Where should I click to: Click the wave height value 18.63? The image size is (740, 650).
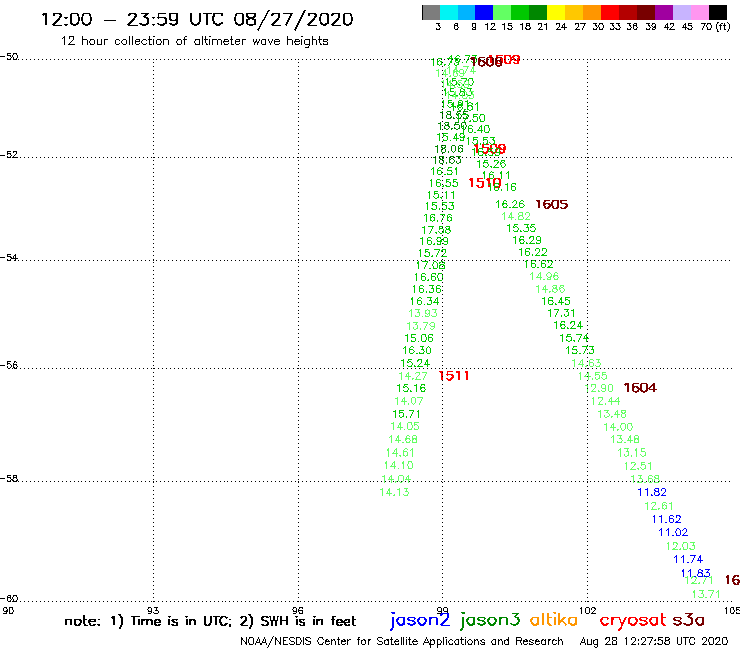pyautogui.click(x=447, y=160)
